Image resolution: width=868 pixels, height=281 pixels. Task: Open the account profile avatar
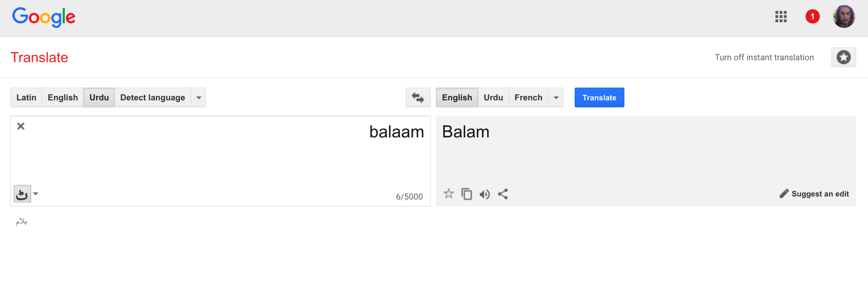844,17
